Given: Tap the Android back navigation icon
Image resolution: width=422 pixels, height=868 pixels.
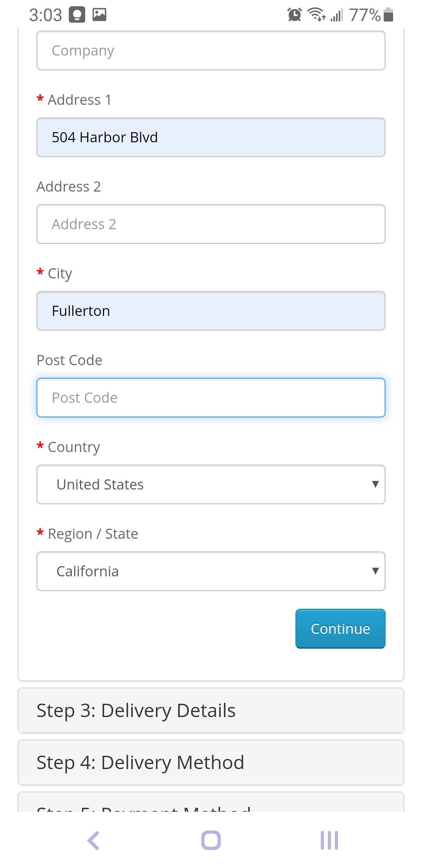Looking at the screenshot, I should pos(93,840).
